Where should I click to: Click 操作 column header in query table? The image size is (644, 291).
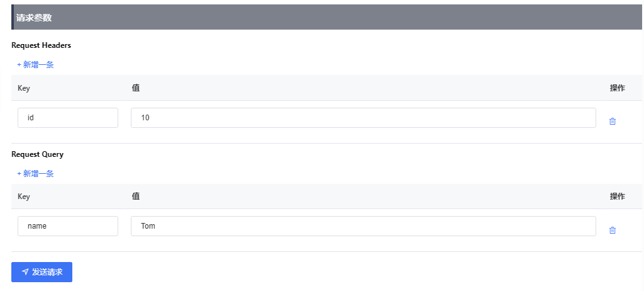coord(617,197)
